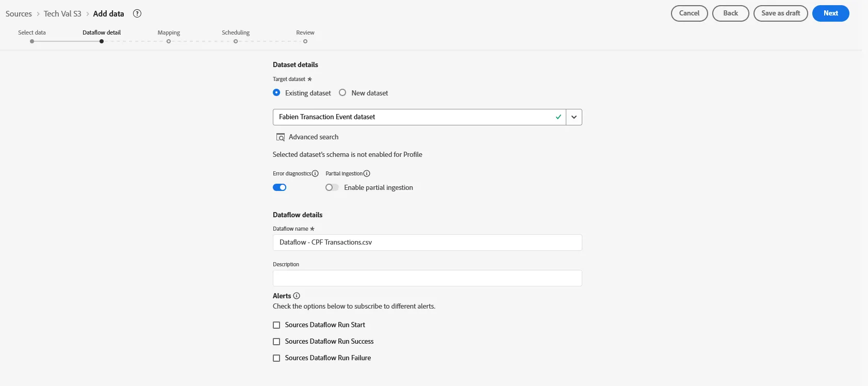This screenshot has height=386, width=868.
Task: Jump to the Mapping step
Action: 169,36
